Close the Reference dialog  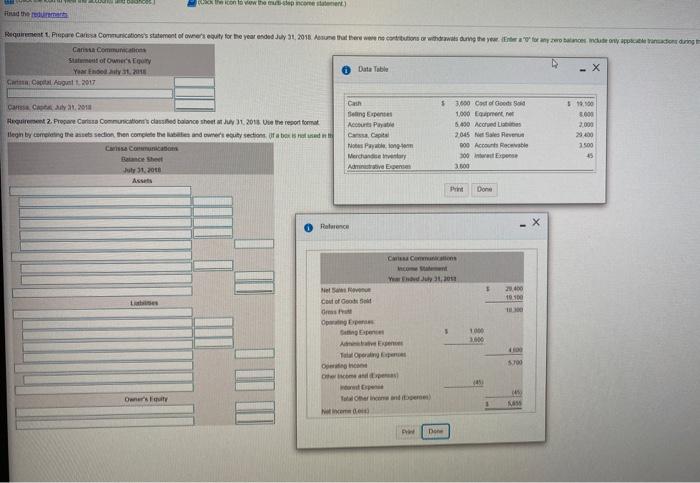click(536, 222)
